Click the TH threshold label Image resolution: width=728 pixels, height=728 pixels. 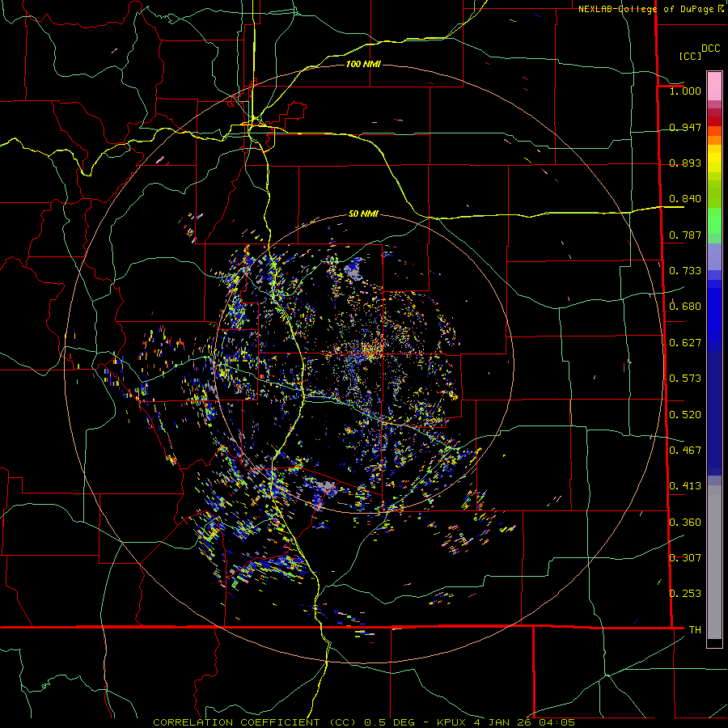point(695,630)
